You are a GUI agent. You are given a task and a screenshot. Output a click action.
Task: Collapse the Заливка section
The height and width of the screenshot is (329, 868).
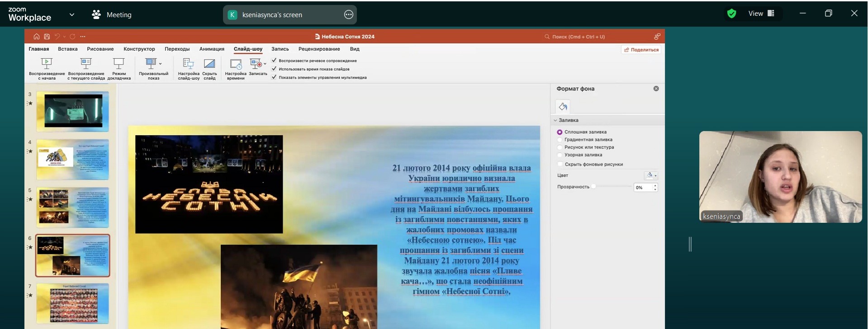[555, 120]
